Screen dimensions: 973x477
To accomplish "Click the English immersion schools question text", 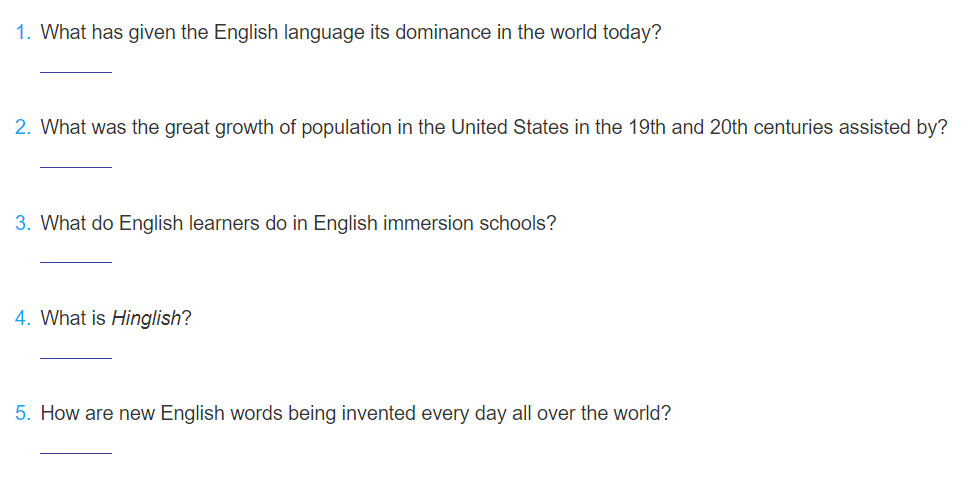I will pyautogui.click(x=298, y=223).
